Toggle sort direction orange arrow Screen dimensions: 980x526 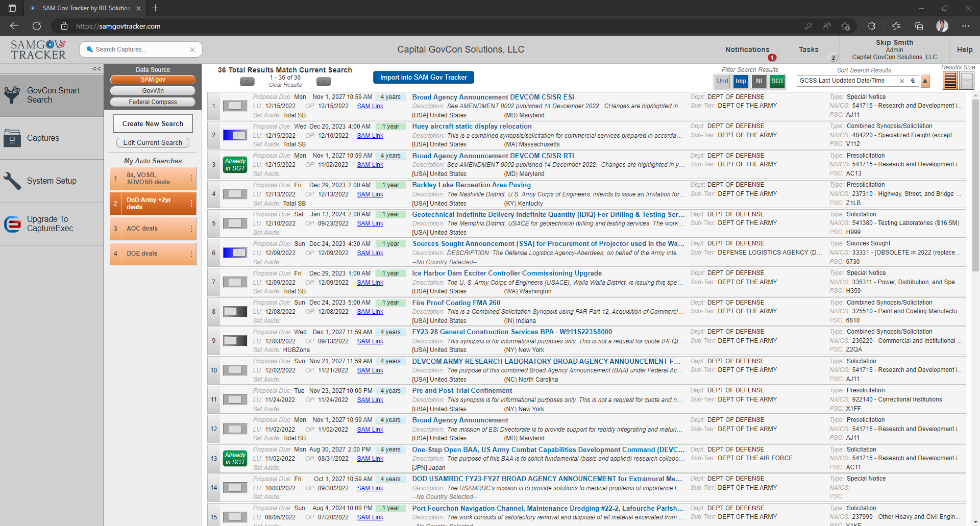[925, 81]
